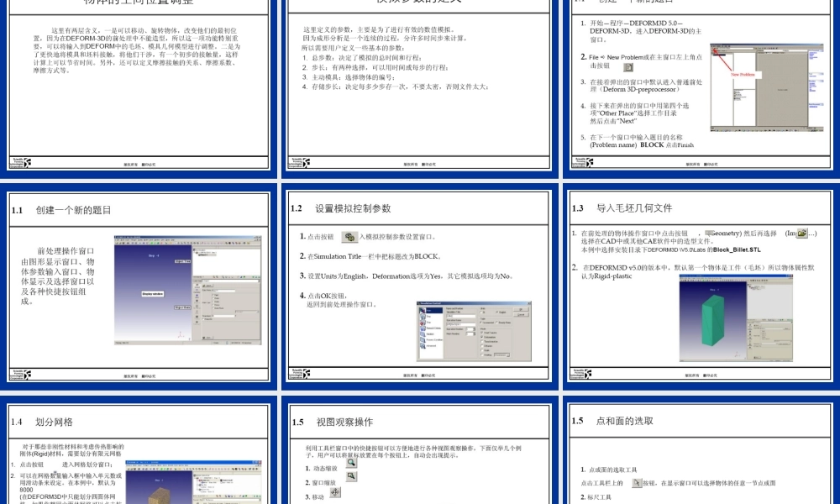Image resolution: width=840 pixels, height=504 pixels.
Task: Click the list item 3. 主动模具 in the parameters slide
Action: tap(349, 77)
